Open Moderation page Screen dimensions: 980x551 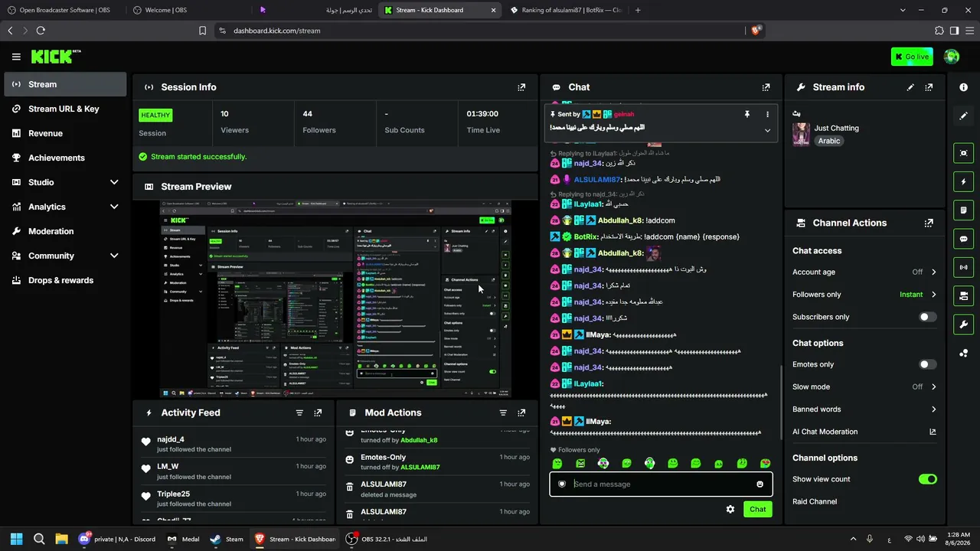pos(65,231)
